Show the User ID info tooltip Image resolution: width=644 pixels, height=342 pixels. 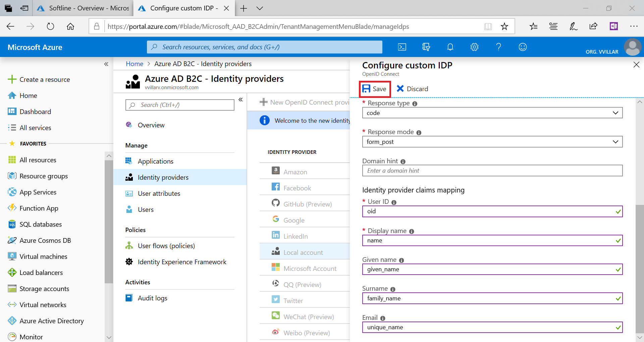pyautogui.click(x=394, y=202)
